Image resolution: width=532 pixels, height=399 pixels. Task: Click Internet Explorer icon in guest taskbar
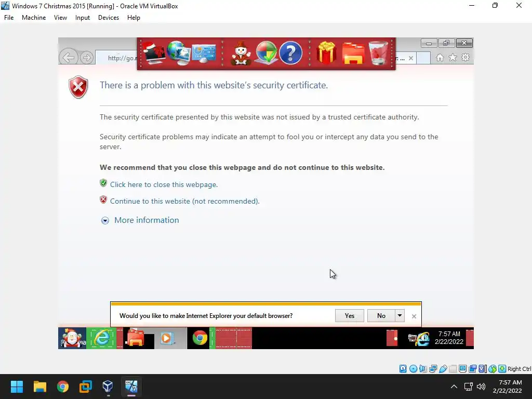coord(102,338)
